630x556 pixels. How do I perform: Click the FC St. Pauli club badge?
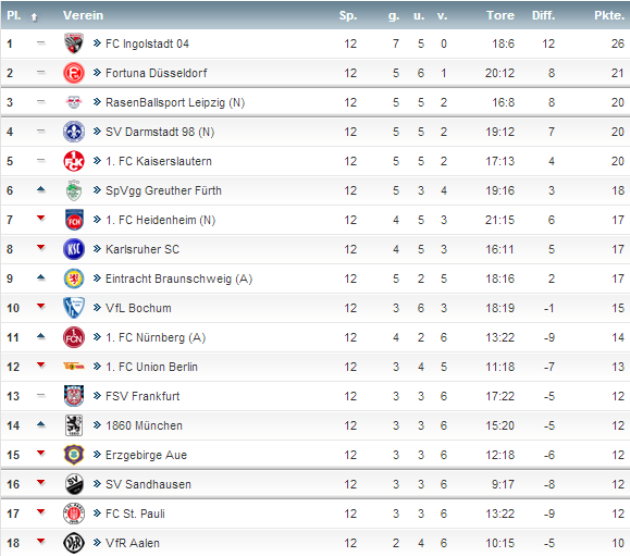pos(73,513)
